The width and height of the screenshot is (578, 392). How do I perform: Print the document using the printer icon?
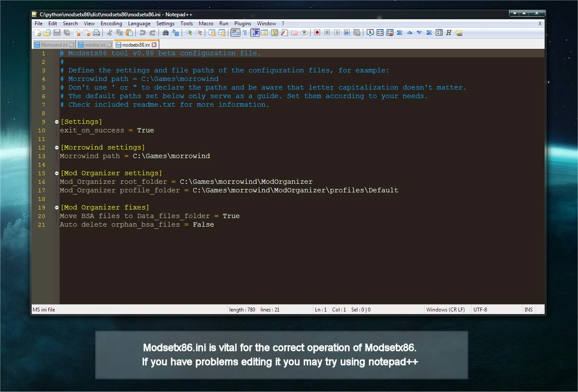click(x=96, y=33)
